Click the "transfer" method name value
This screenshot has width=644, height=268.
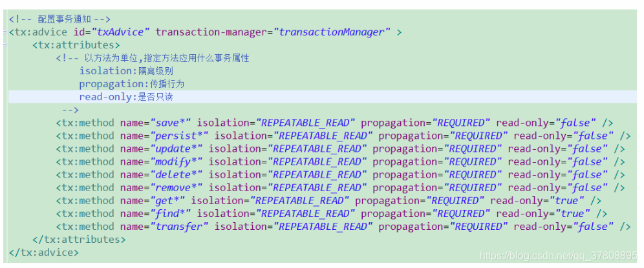click(x=180, y=227)
